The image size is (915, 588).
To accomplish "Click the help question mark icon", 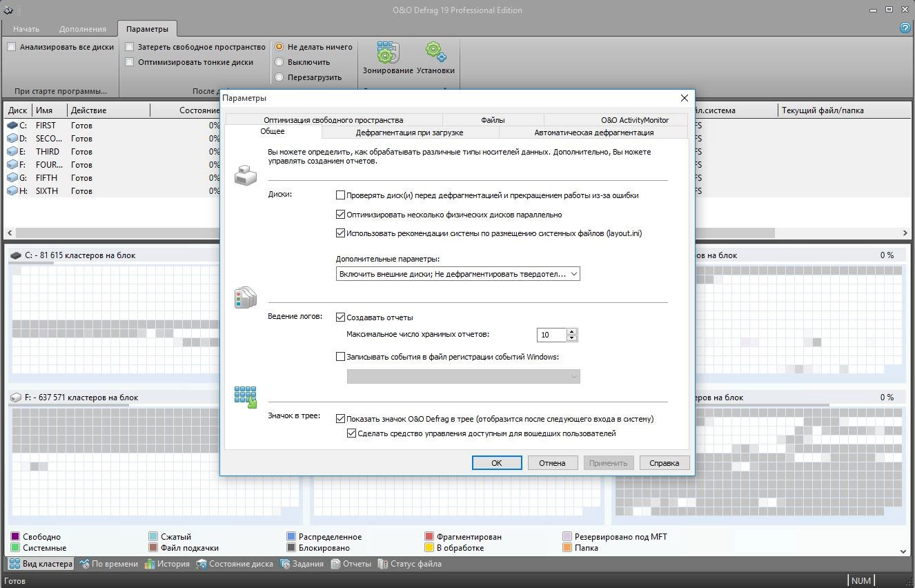I will pyautogui.click(x=906, y=28).
